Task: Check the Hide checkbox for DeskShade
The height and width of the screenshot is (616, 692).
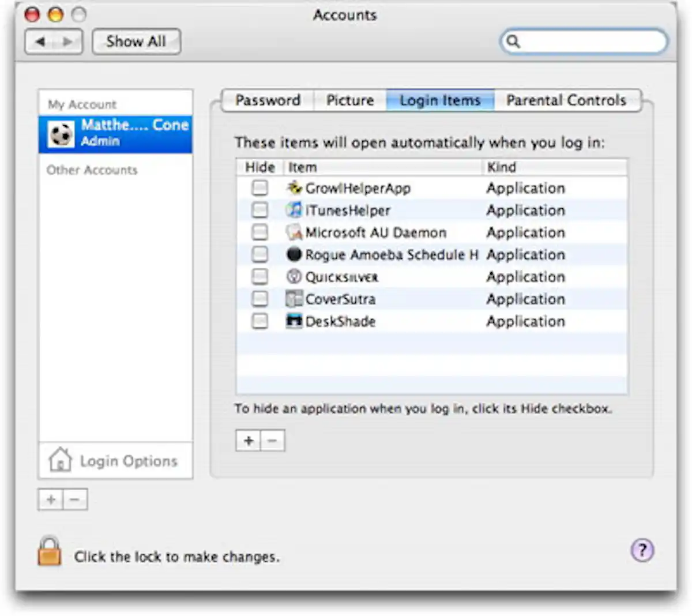Action: [259, 321]
